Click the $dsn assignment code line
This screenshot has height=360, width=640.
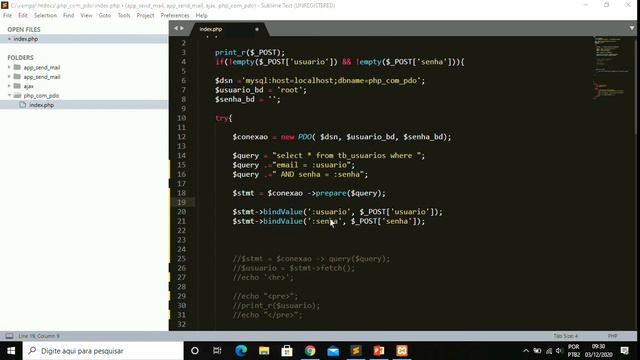point(320,80)
